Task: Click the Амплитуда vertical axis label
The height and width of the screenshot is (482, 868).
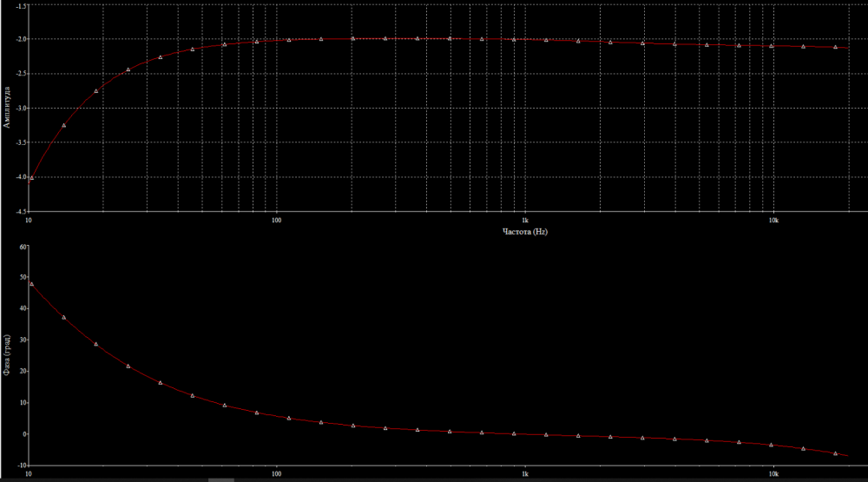Action: 8,107
